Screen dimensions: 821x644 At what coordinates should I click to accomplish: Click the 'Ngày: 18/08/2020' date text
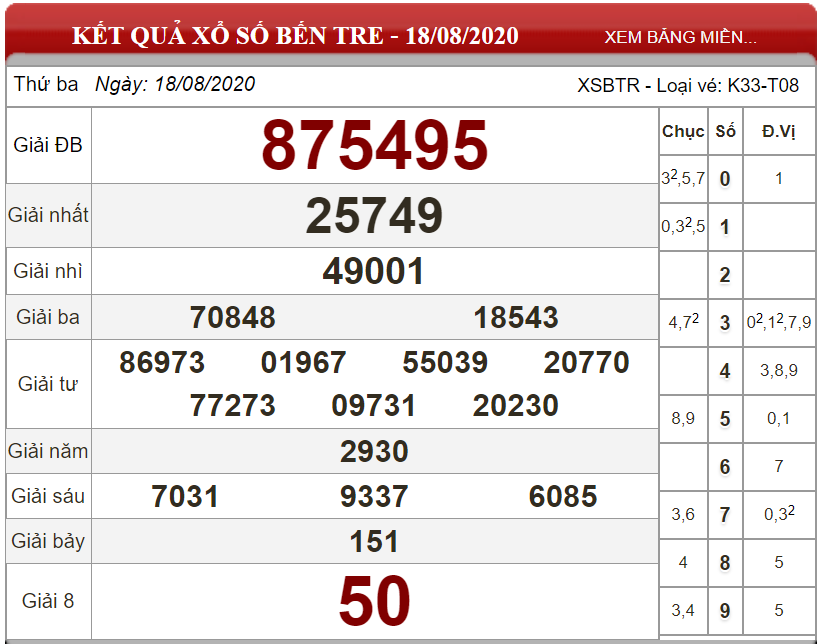(x=175, y=84)
